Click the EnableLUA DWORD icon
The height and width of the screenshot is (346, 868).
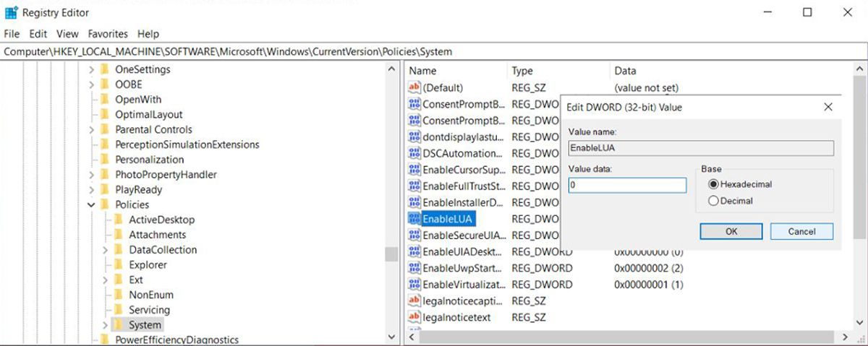coord(414,218)
